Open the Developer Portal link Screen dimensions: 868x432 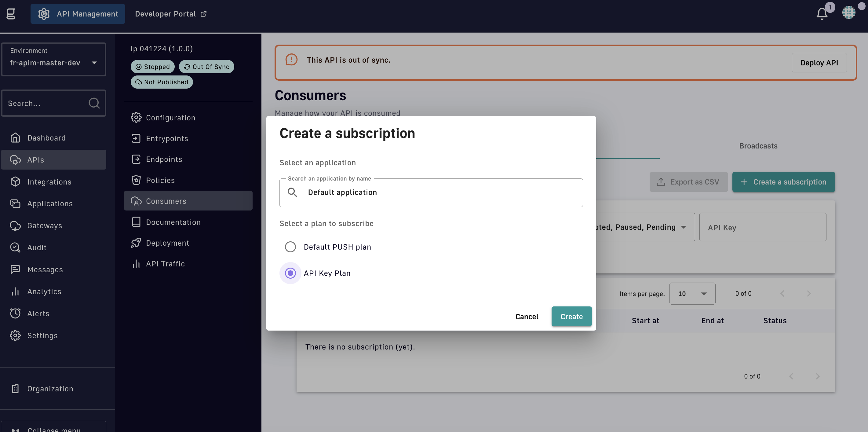170,14
